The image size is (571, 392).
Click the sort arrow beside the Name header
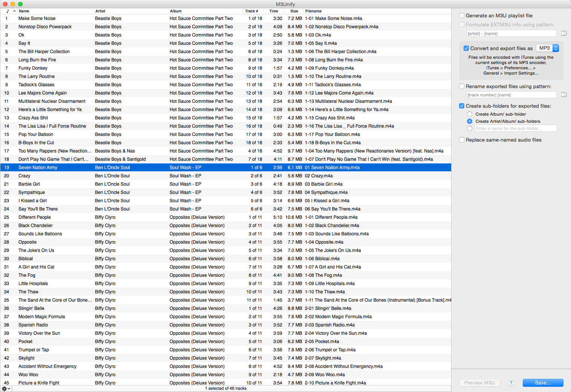click(14, 11)
